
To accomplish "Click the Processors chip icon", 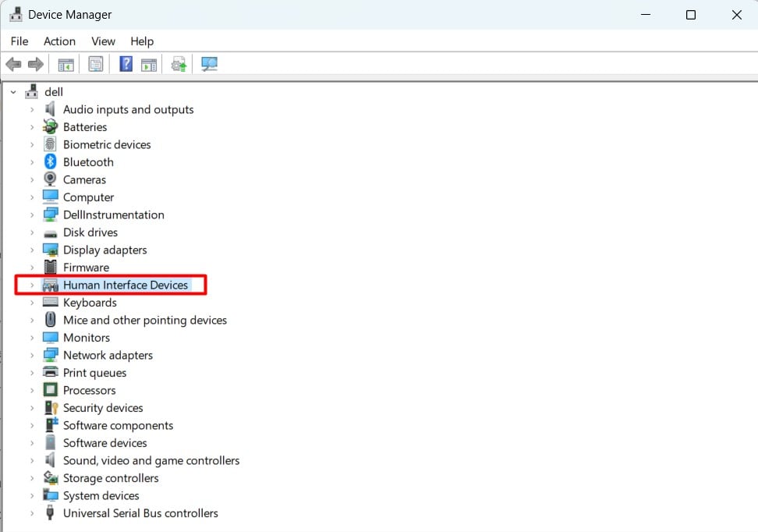I will [50, 390].
